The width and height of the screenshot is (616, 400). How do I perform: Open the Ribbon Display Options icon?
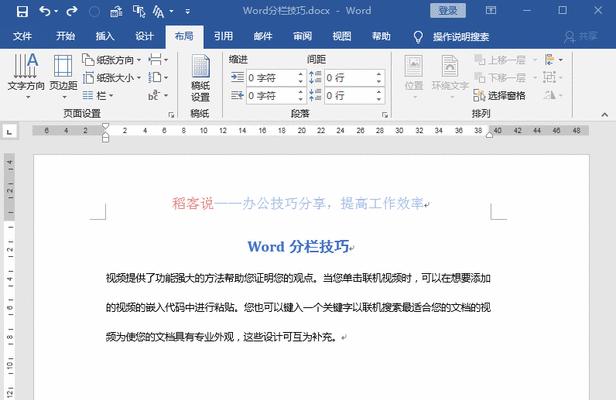click(491, 11)
